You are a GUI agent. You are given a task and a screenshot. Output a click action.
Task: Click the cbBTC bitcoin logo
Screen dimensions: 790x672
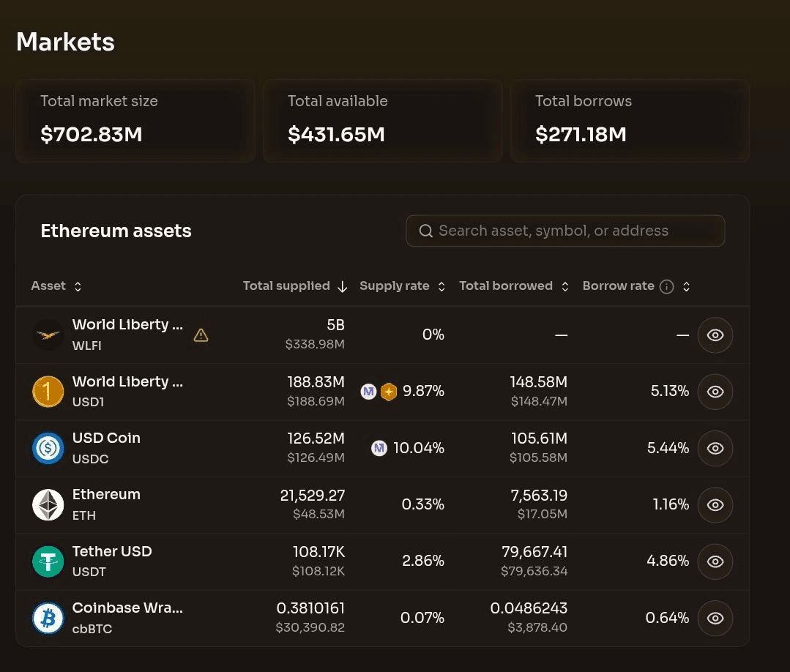tap(48, 618)
